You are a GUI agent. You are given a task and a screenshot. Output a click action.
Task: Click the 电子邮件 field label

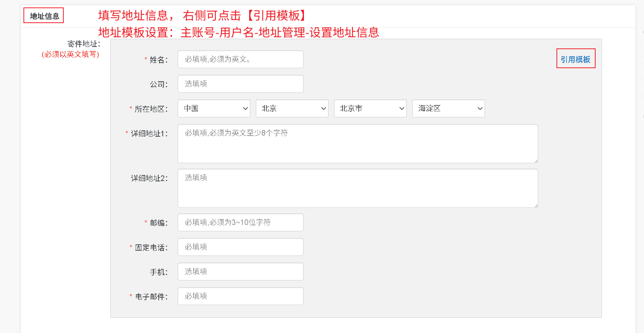pyautogui.click(x=151, y=296)
